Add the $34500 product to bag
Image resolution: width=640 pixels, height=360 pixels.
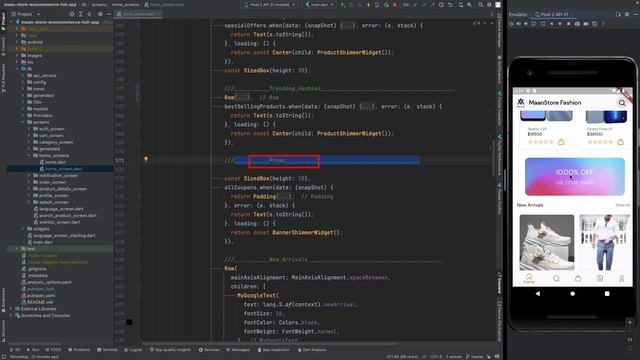click(620, 142)
